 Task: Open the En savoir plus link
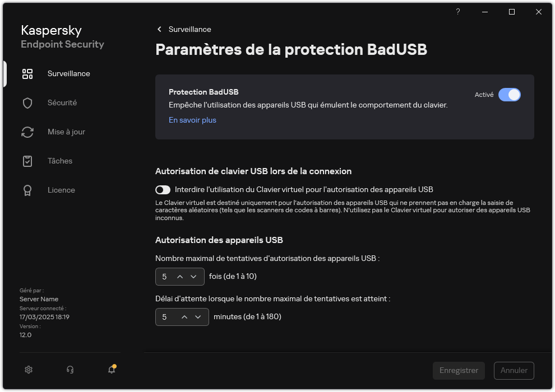click(x=192, y=120)
